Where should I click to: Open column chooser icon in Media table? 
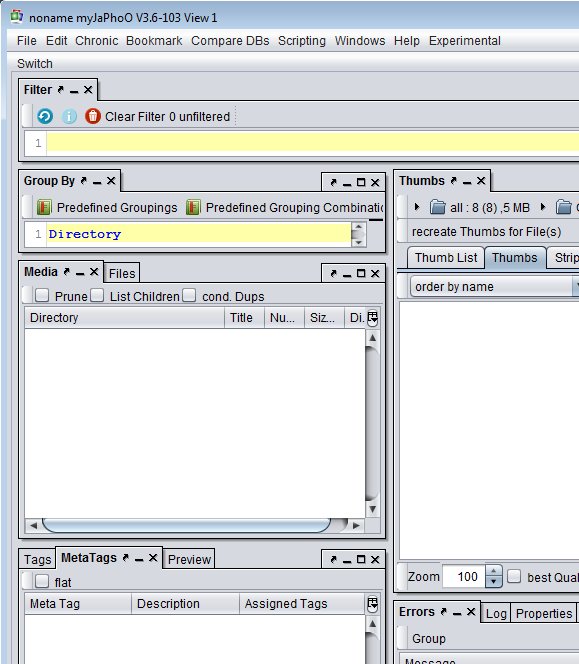(372, 318)
